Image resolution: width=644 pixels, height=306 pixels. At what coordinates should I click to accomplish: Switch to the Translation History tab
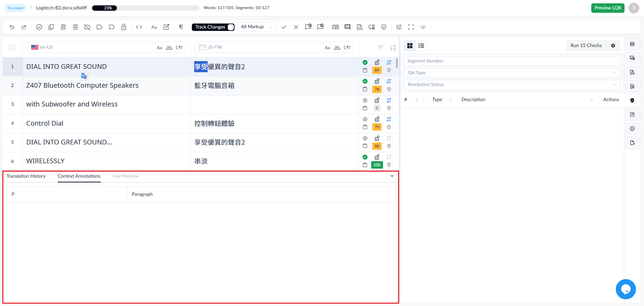(26, 176)
